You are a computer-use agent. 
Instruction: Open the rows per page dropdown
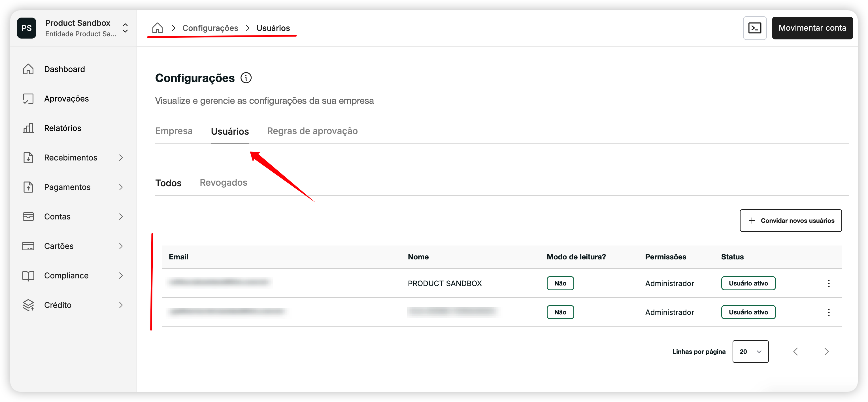point(750,352)
